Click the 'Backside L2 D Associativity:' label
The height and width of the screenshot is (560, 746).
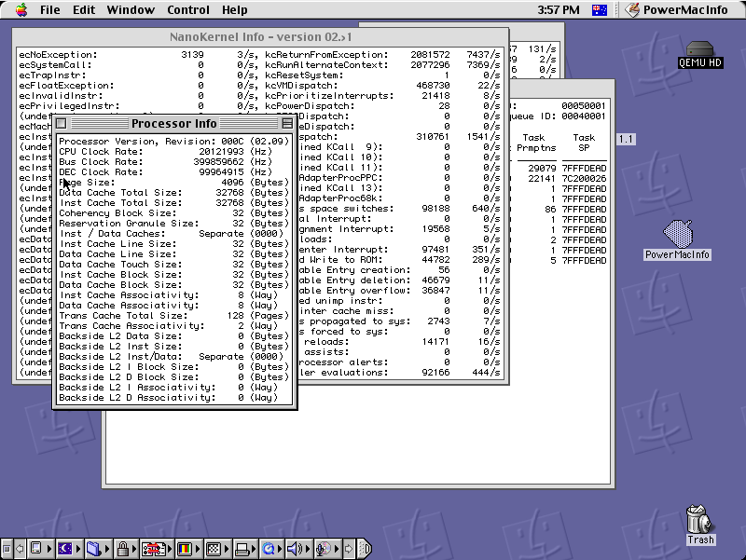click(x=137, y=398)
